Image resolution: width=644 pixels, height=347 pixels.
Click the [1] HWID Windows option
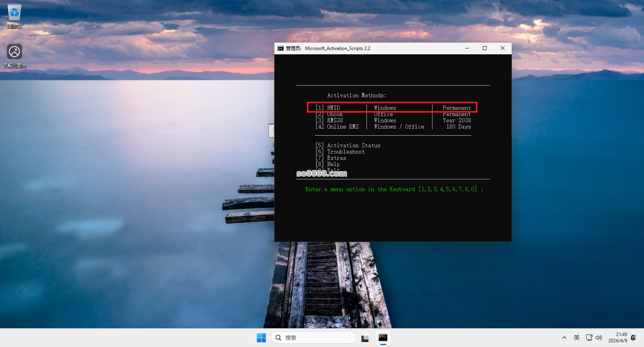392,108
